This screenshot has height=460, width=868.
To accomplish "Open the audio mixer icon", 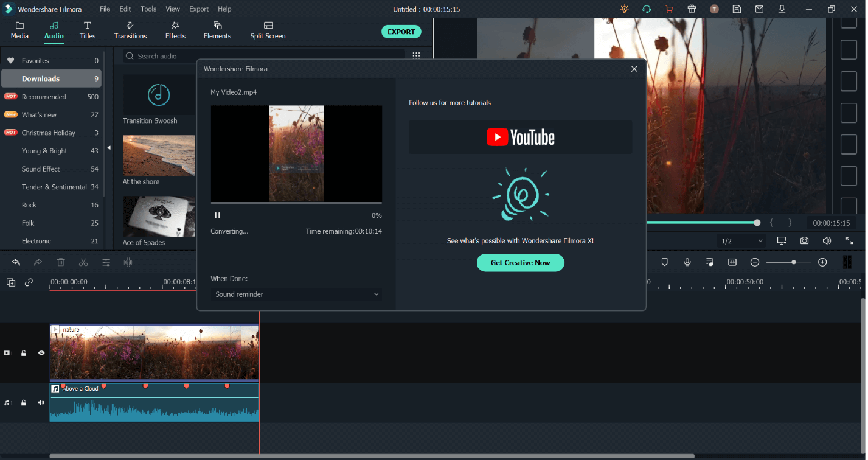I will [x=710, y=262].
